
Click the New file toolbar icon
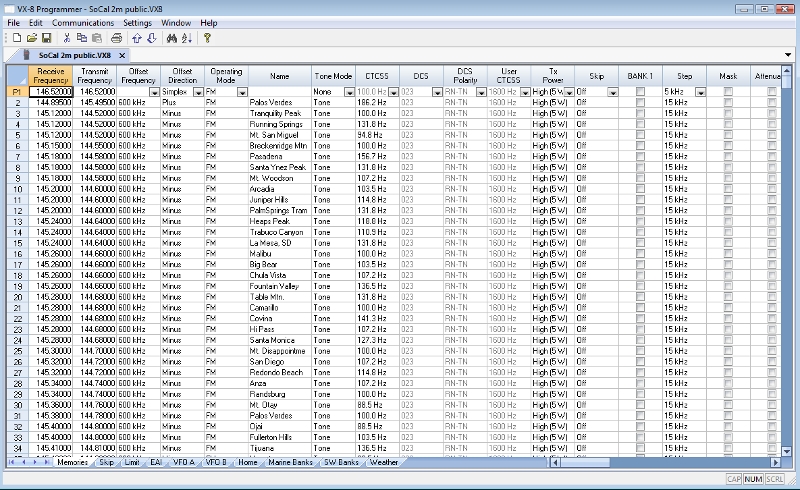(17, 38)
